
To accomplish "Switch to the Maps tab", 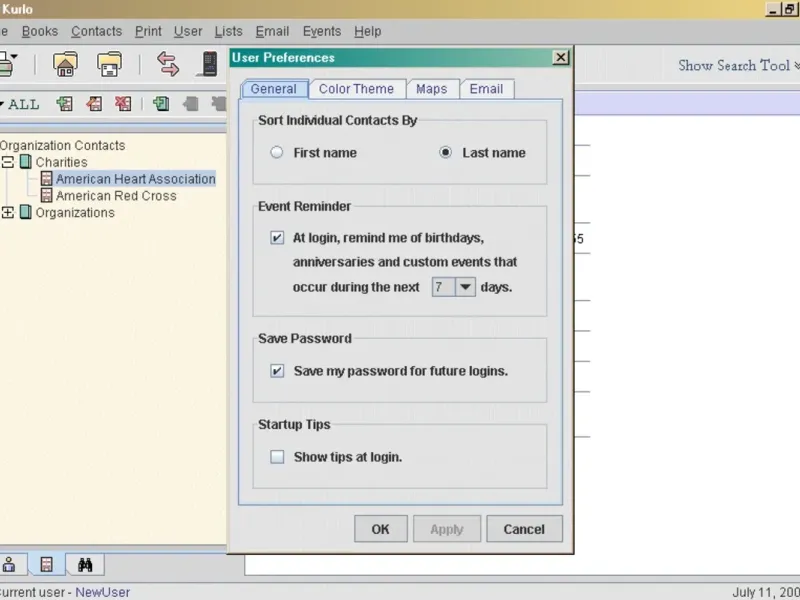I will coord(432,89).
